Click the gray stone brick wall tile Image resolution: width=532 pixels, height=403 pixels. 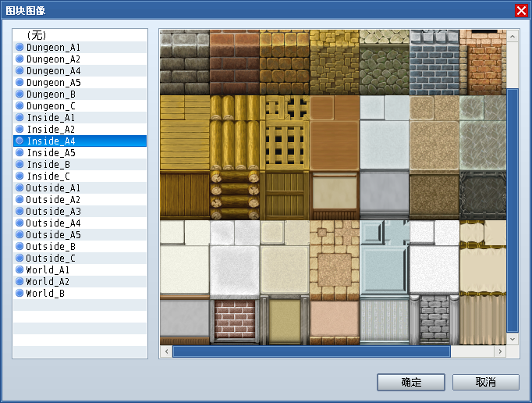tap(185, 62)
